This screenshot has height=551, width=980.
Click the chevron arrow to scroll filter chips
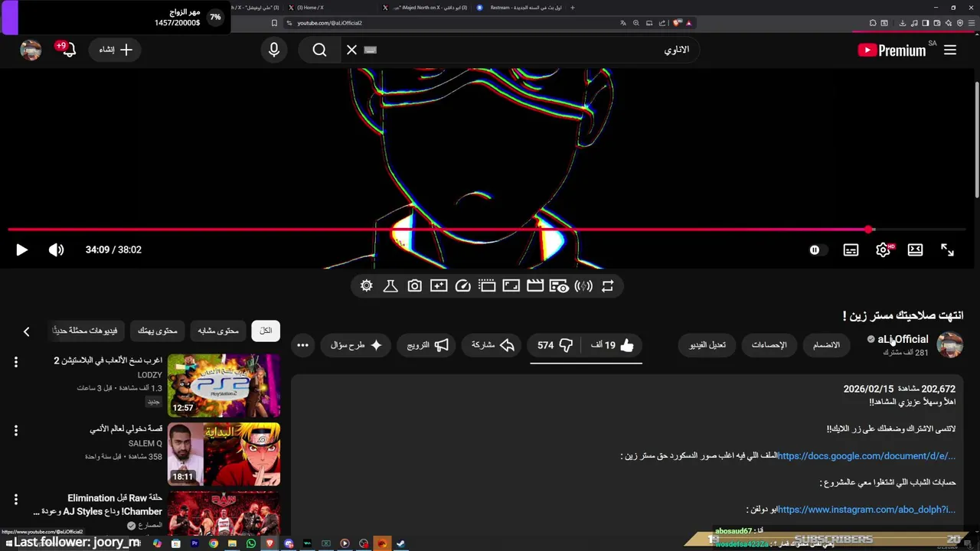[x=26, y=331]
